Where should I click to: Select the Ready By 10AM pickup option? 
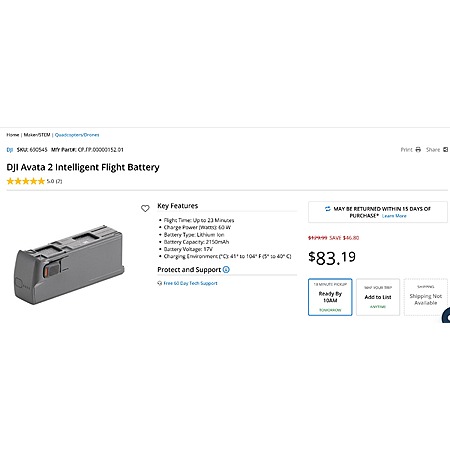[x=330, y=297]
